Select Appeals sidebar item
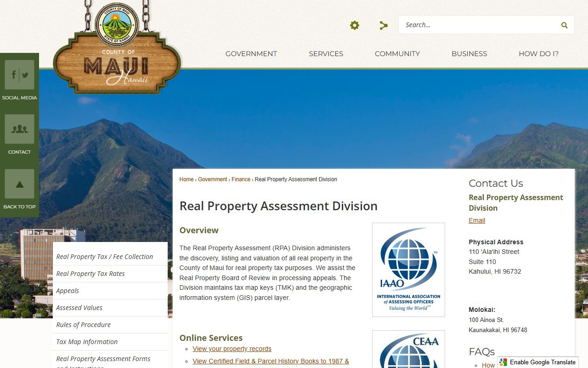 pos(110,291)
